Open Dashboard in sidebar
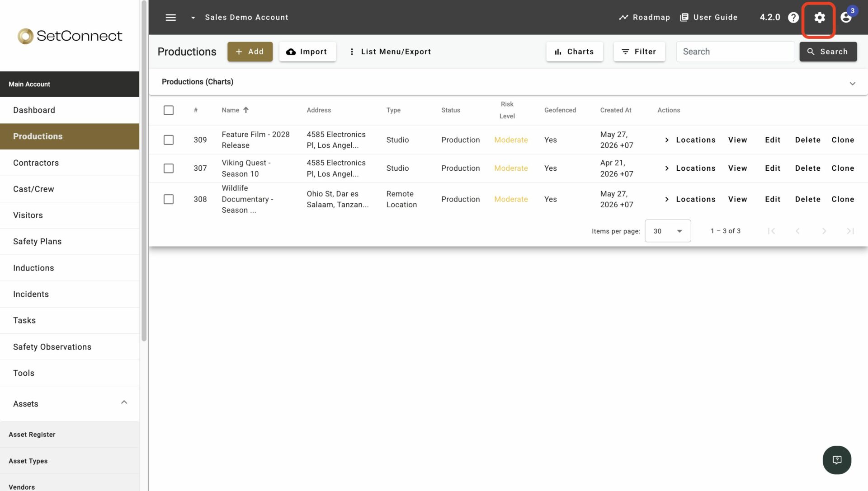868x491 pixels. [x=70, y=110]
